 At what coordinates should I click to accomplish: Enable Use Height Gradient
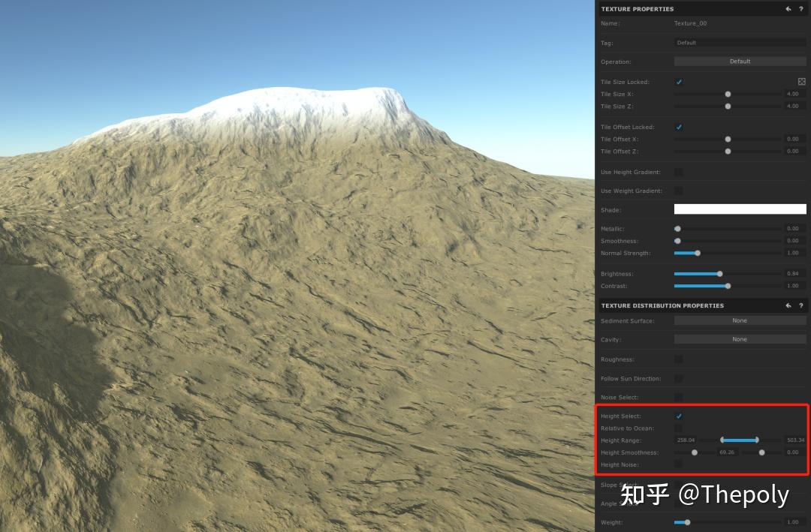click(679, 172)
